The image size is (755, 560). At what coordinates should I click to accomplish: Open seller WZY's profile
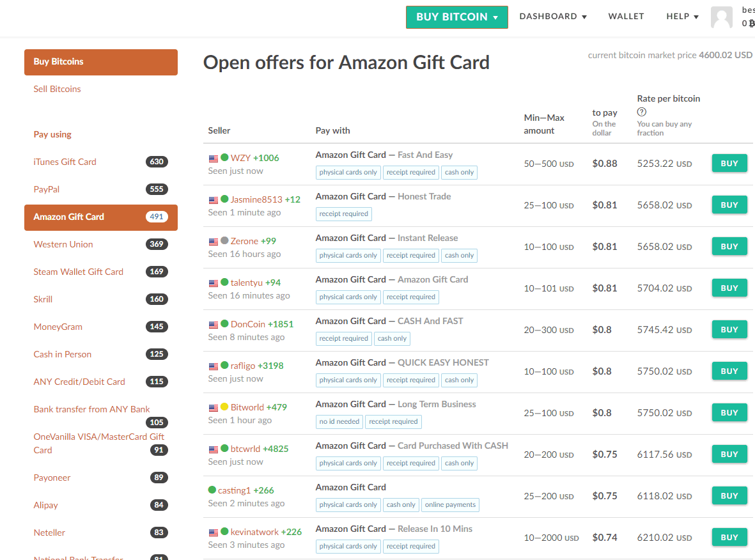coord(240,158)
